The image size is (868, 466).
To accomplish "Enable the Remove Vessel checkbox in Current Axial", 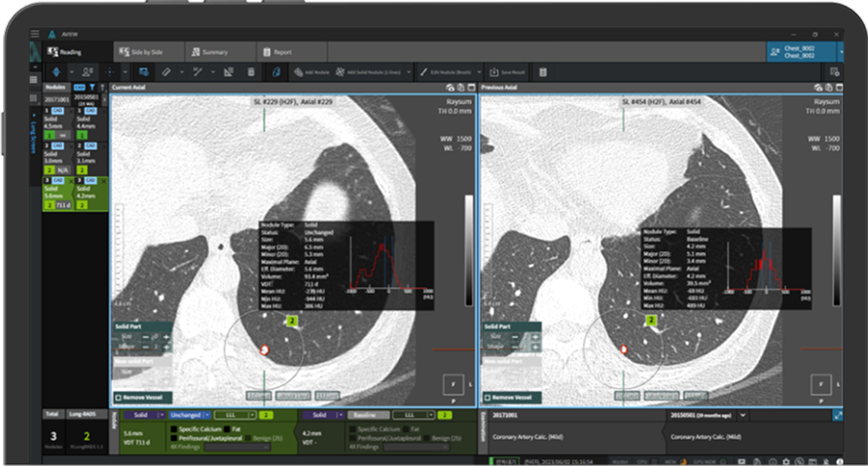I will 119,398.
